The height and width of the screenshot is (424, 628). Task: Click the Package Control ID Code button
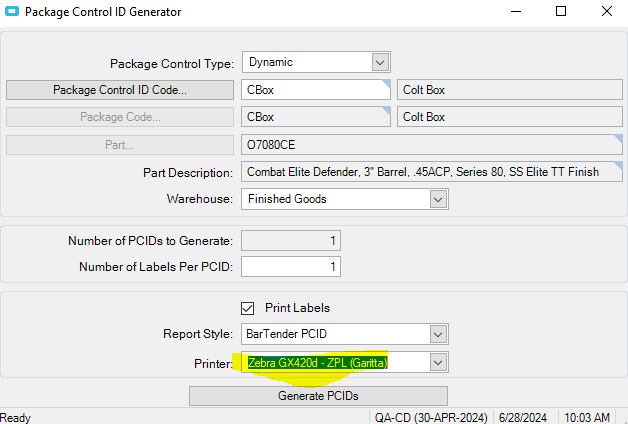click(120, 90)
